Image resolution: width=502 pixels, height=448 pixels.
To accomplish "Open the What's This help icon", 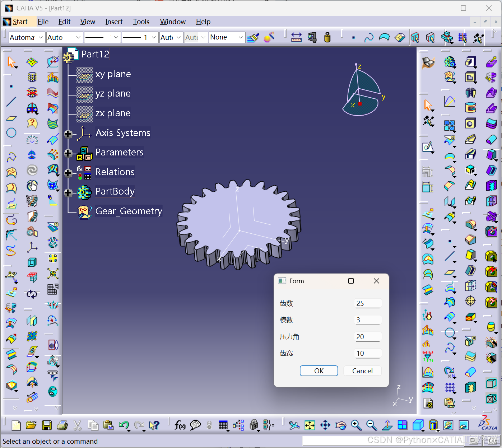I will [x=154, y=425].
